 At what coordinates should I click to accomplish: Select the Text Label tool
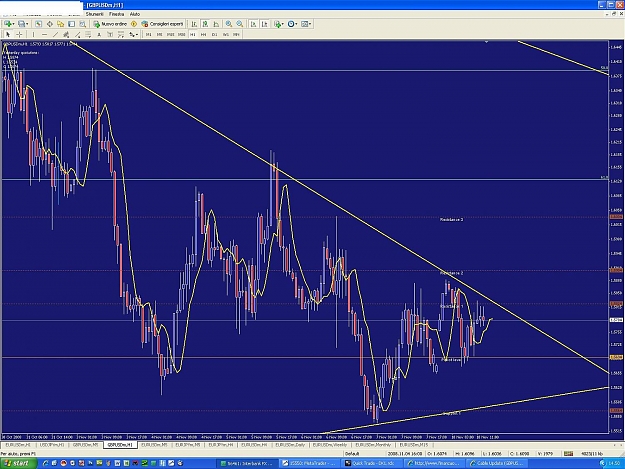[110, 35]
